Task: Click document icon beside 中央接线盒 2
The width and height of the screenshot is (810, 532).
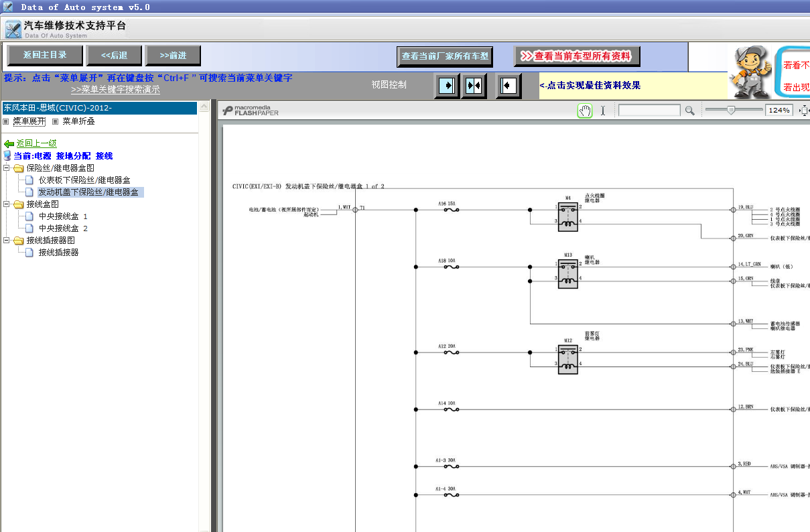Action: pos(29,228)
